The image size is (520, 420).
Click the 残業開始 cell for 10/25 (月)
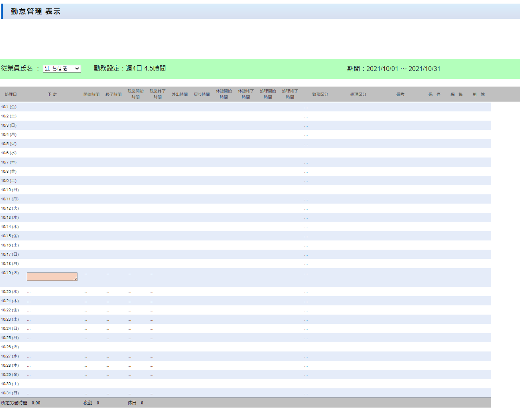coord(130,339)
